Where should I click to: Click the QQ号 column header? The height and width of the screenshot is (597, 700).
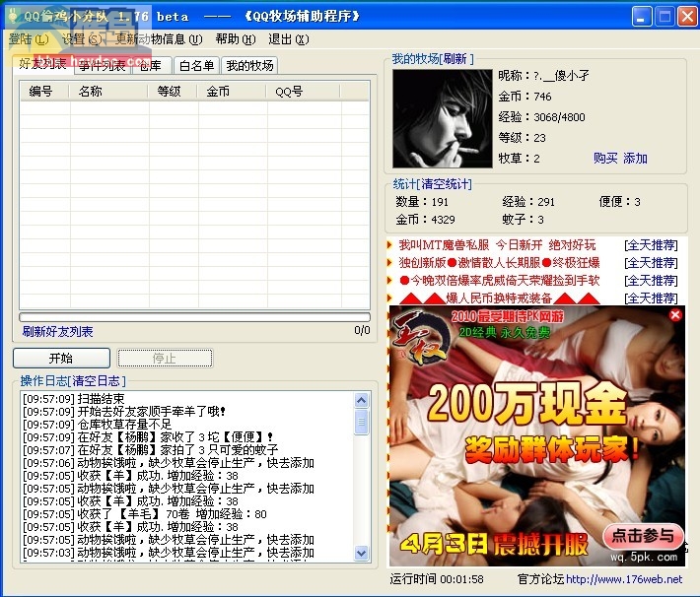[x=304, y=92]
